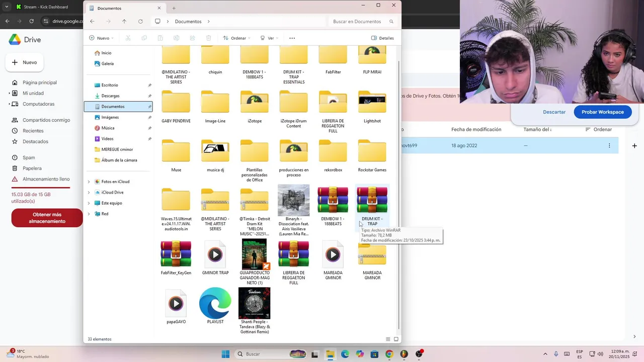Open the Ordenar dropdown in Explorer
Image resolution: width=644 pixels, height=362 pixels.
(x=236, y=38)
